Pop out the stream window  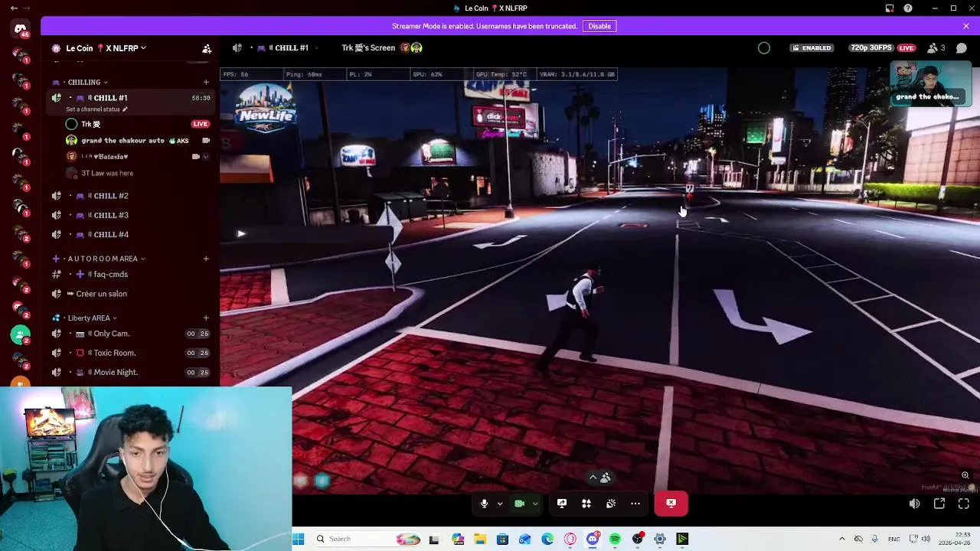(x=939, y=504)
